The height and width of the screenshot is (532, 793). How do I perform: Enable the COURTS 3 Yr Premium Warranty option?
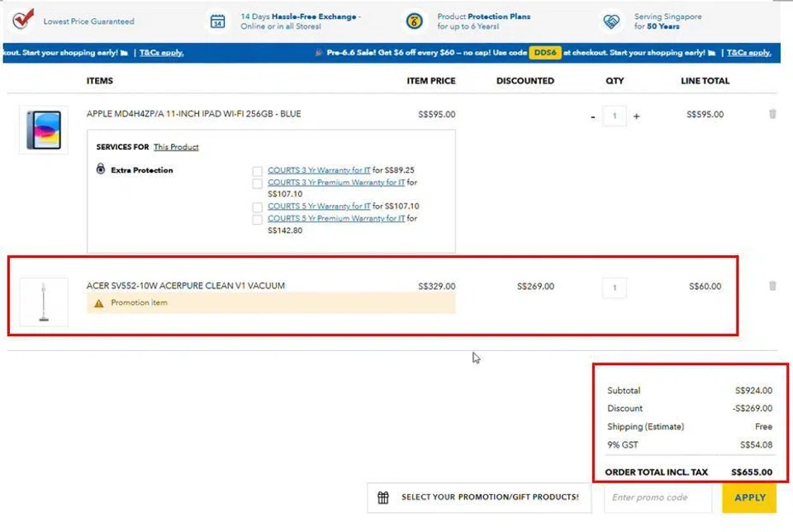pos(258,183)
